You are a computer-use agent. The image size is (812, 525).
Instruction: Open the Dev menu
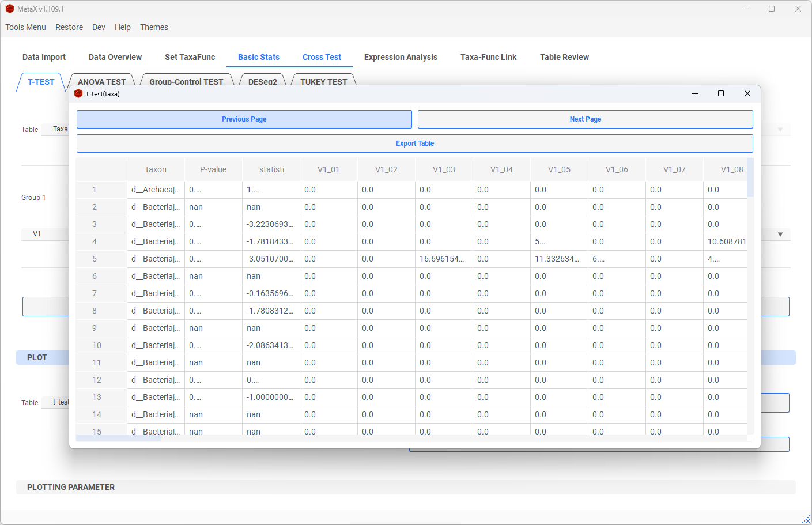99,27
